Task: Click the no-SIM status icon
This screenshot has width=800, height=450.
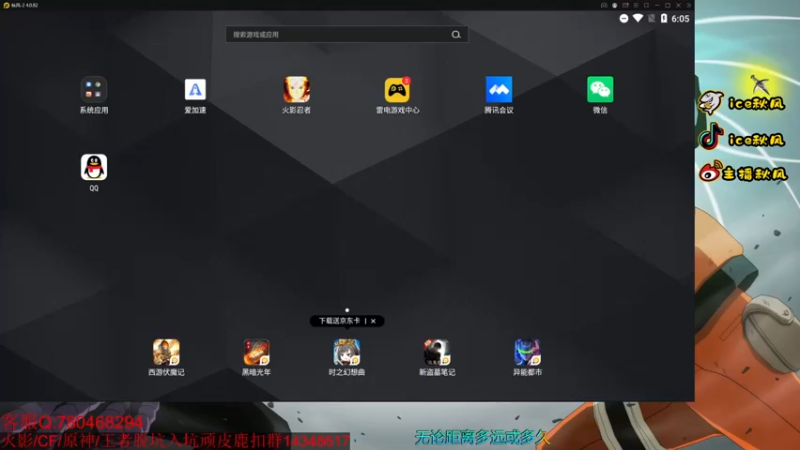Action: point(652,18)
